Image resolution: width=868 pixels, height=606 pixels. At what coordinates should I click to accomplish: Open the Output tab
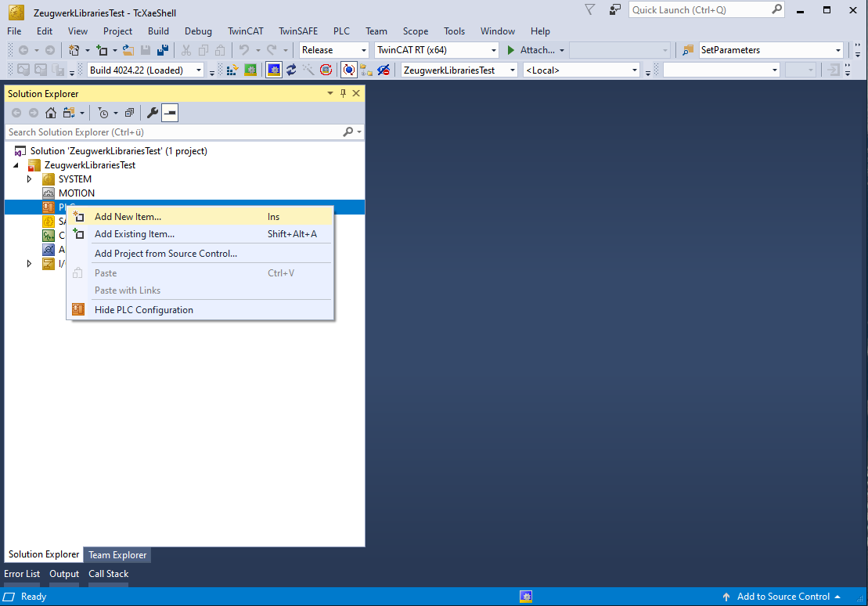click(x=64, y=574)
